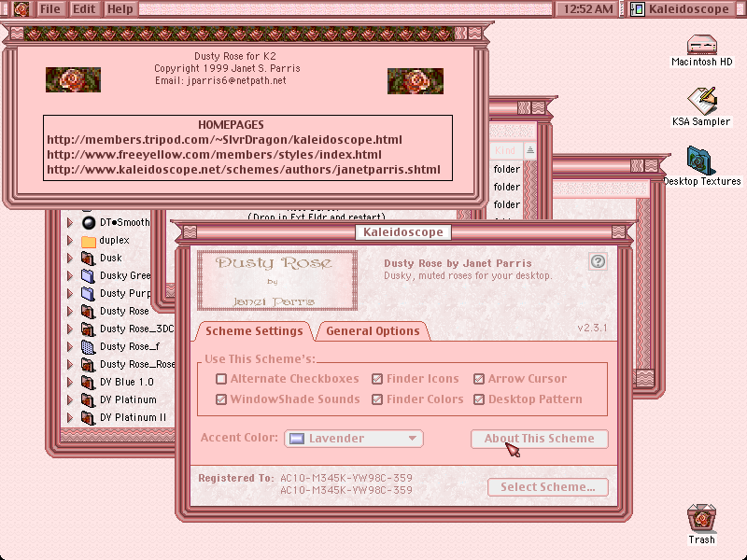Screen dimensions: 747x560
Task: Select the Dusty Rose_Rose scheme icon
Action: 88,364
